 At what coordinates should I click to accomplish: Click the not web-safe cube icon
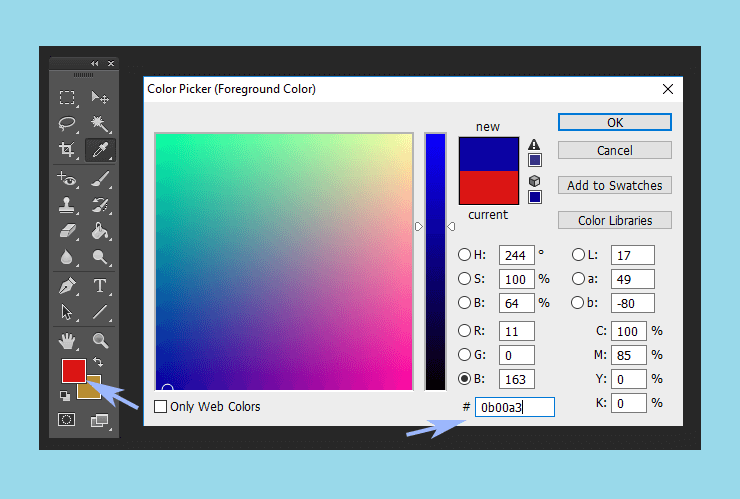click(534, 181)
